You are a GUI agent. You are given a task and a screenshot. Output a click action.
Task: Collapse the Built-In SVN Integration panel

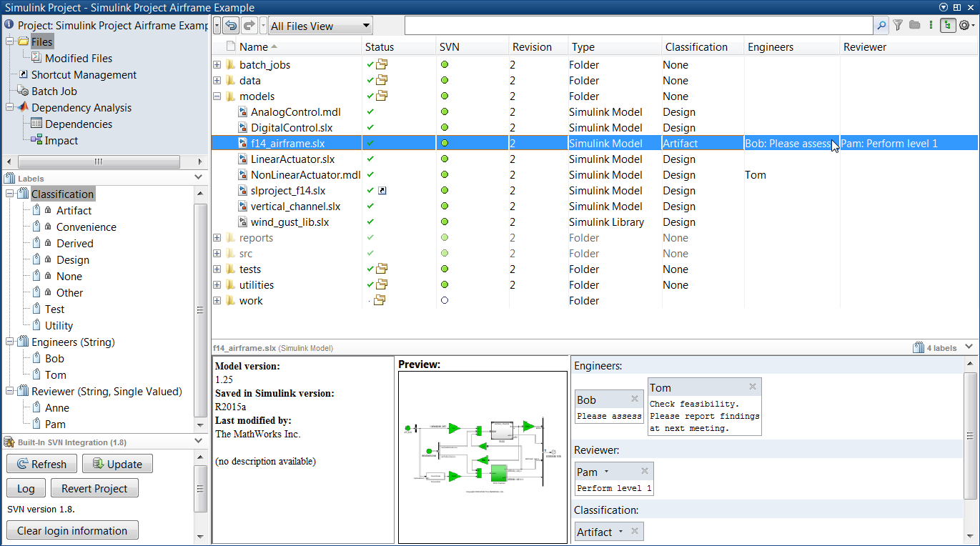point(198,442)
